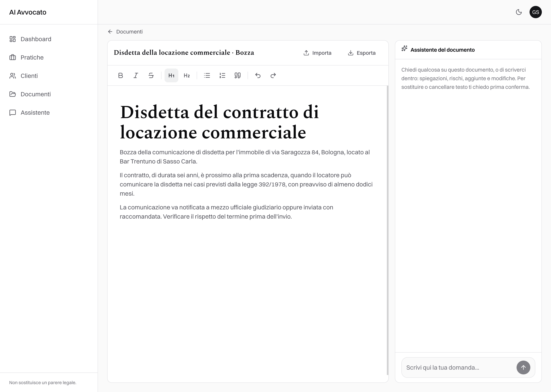Viewport: 551px width, 392px height.
Task: Click the AI Avvocato logo
Action: 28,12
